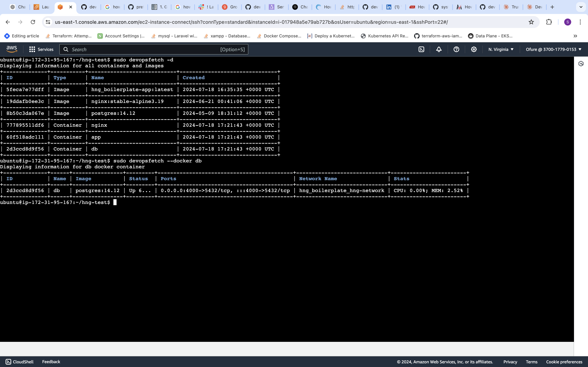Bookmark this page with star icon

(531, 22)
